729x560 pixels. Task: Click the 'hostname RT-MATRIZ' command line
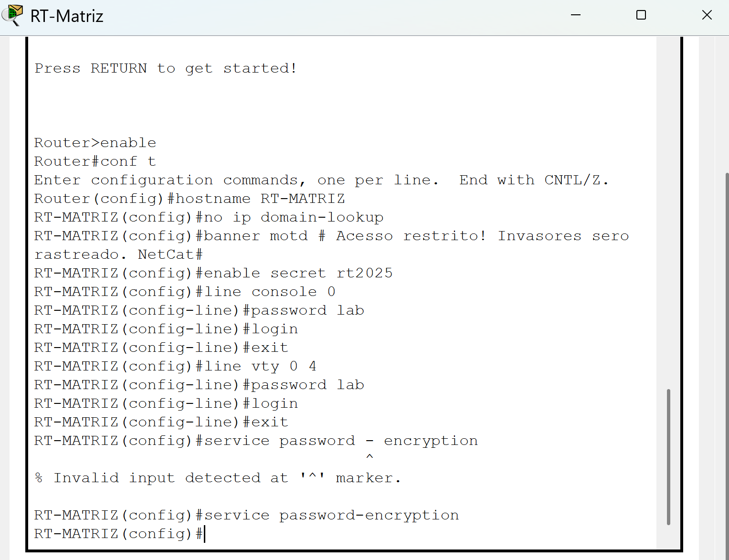pyautogui.click(x=190, y=199)
